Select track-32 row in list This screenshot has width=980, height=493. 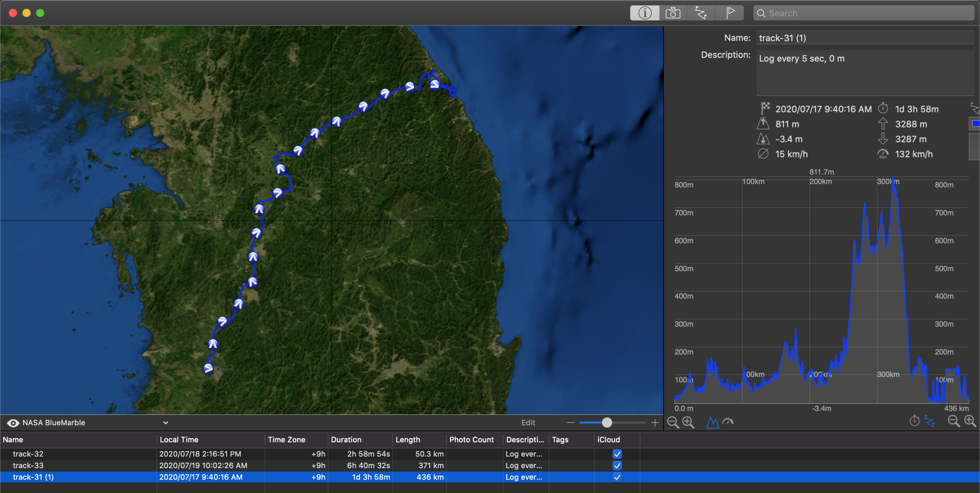[490, 454]
